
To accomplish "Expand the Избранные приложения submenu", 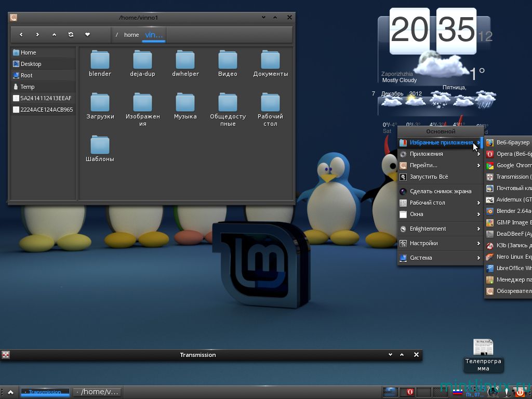I will pos(441,142).
